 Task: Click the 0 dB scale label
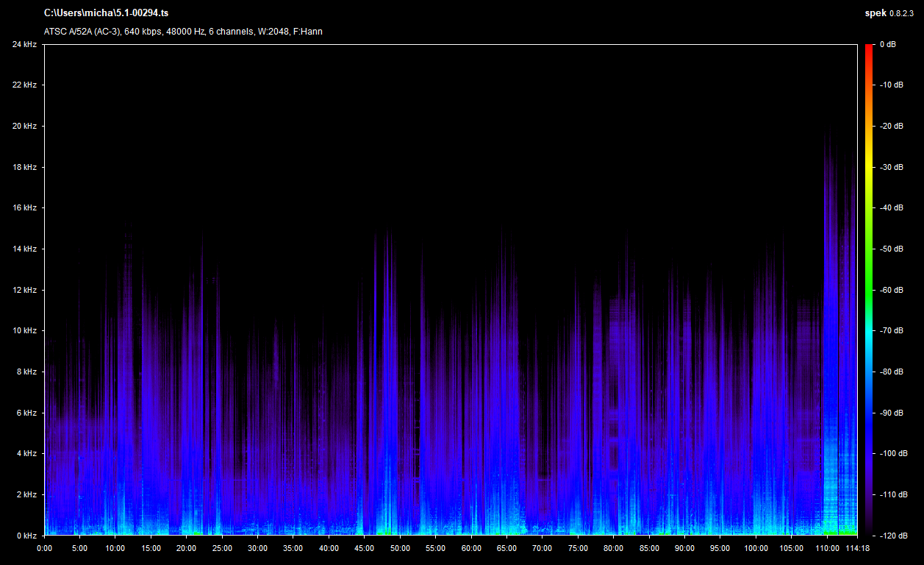click(888, 45)
